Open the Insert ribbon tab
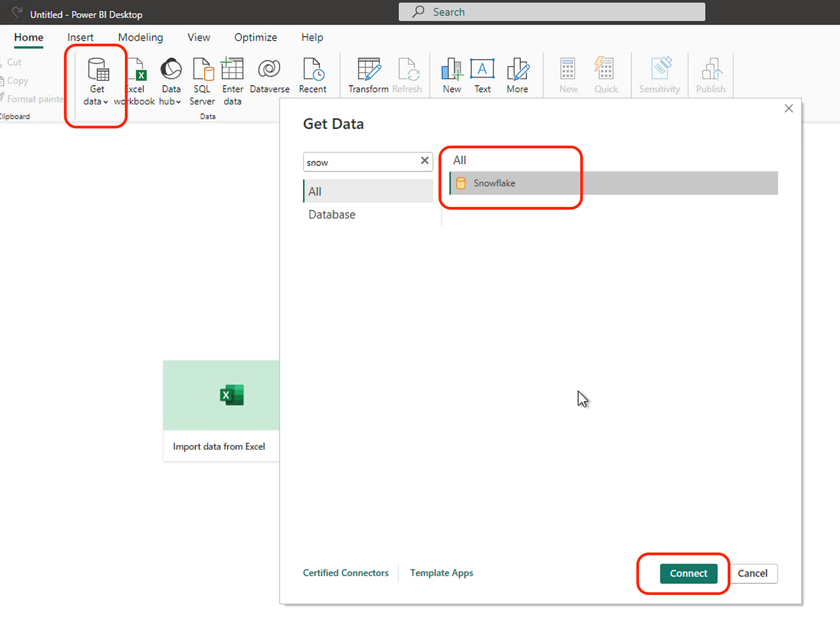Screen dimensions: 840x635 tap(80, 37)
